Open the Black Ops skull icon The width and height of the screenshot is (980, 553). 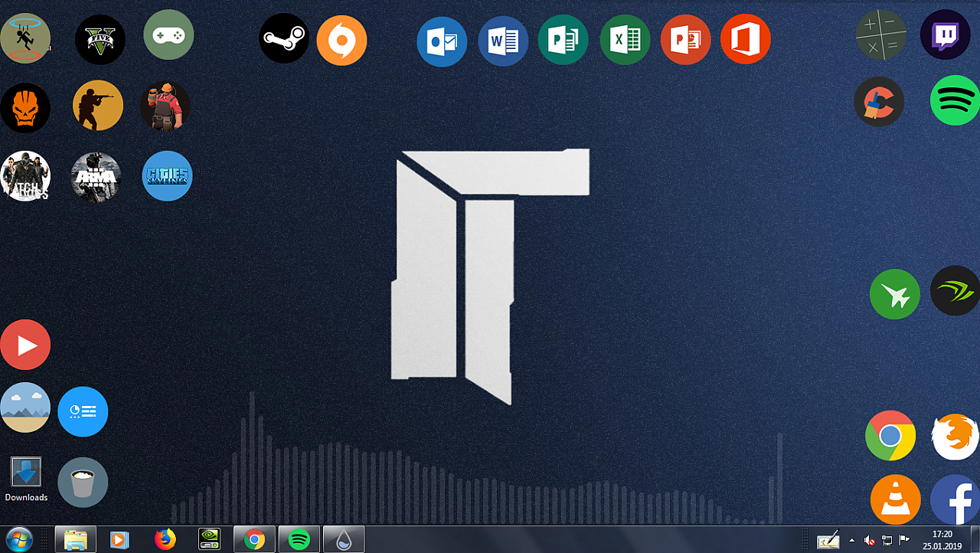click(x=25, y=108)
